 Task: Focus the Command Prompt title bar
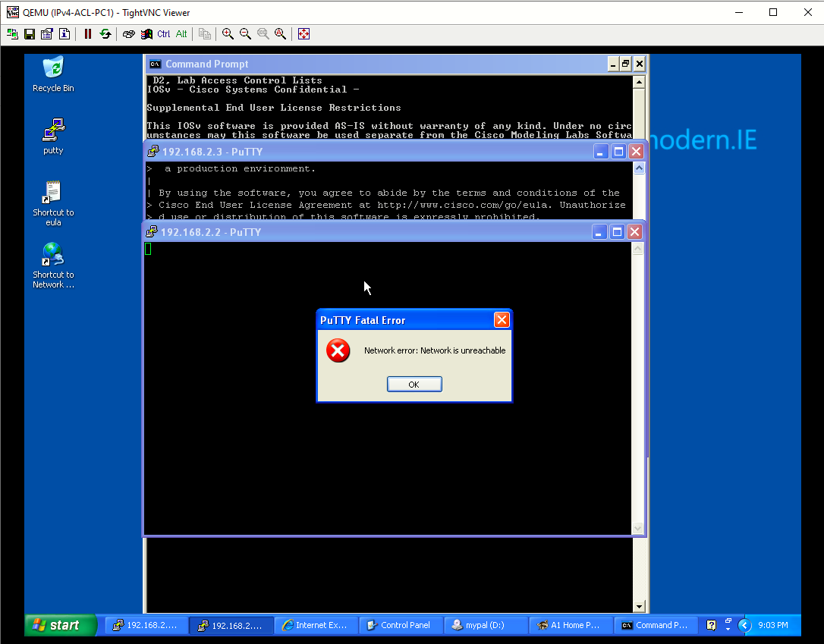tap(397, 64)
